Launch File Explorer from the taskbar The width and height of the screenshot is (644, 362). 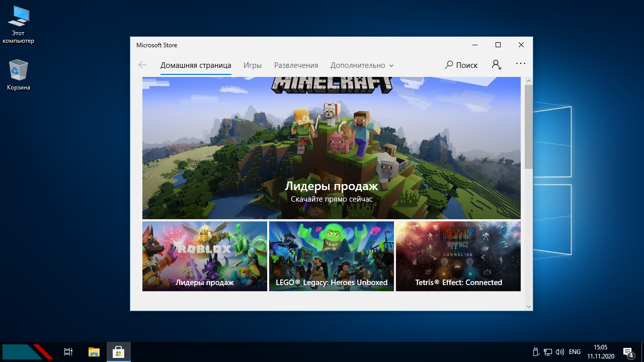pyautogui.click(x=94, y=352)
